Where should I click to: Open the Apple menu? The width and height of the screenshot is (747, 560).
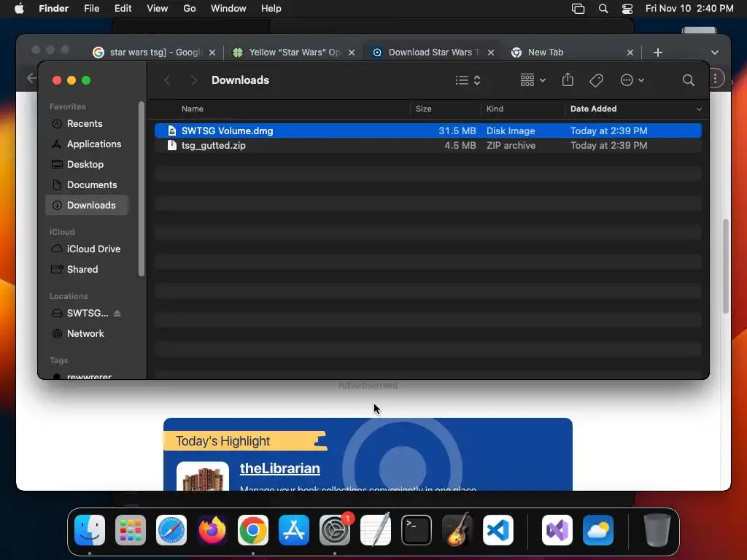pos(19,9)
